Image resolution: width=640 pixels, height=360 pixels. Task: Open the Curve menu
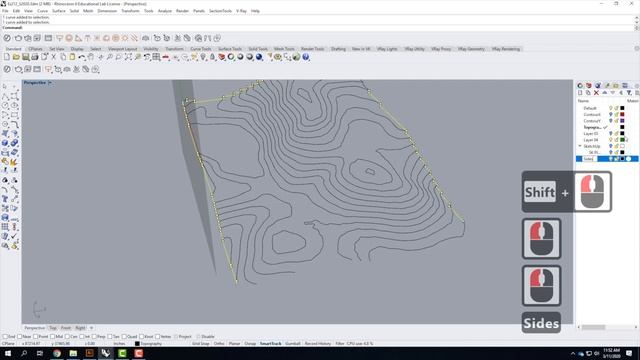click(x=42, y=11)
